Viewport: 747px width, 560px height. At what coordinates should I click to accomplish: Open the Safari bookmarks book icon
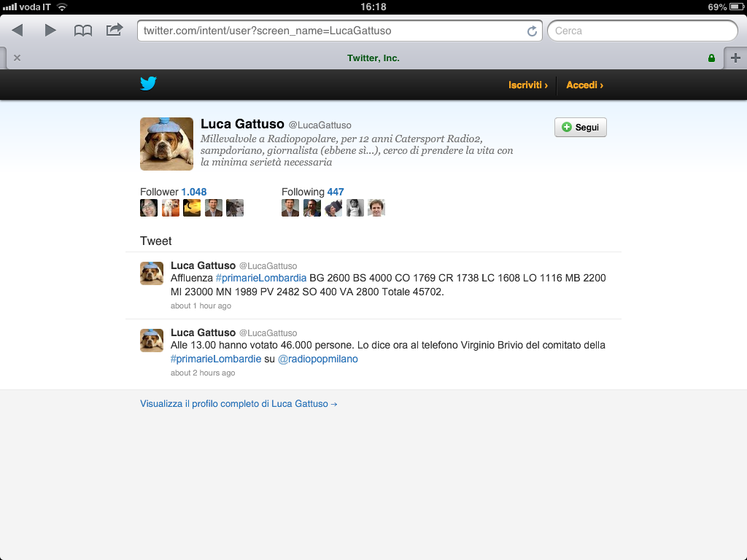(x=83, y=31)
